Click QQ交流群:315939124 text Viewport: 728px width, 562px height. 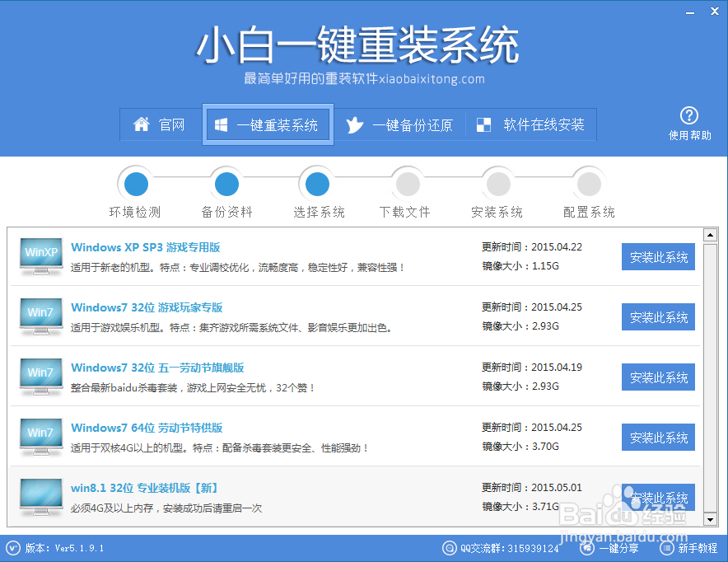point(510,548)
